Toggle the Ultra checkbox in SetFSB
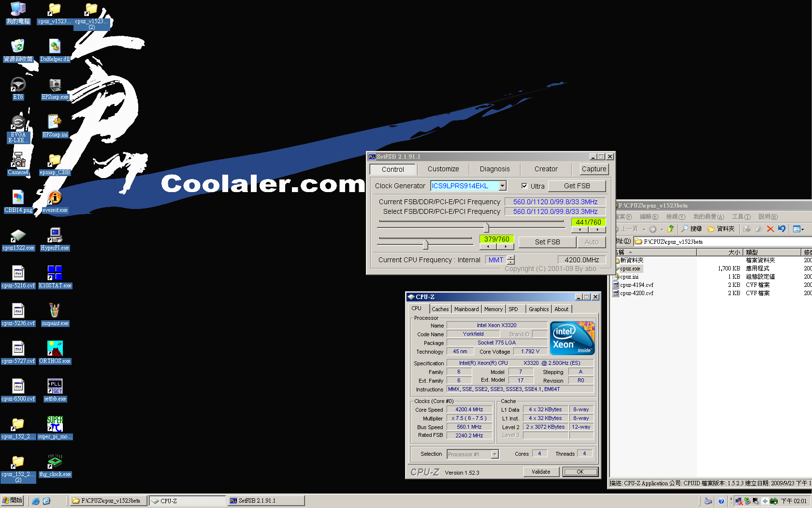This screenshot has height=508, width=812. [524, 186]
